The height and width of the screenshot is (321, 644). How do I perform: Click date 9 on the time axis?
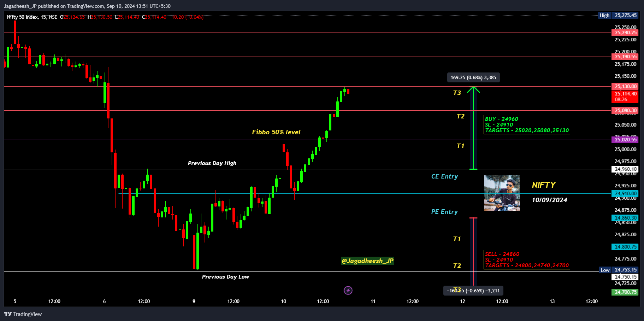194,301
